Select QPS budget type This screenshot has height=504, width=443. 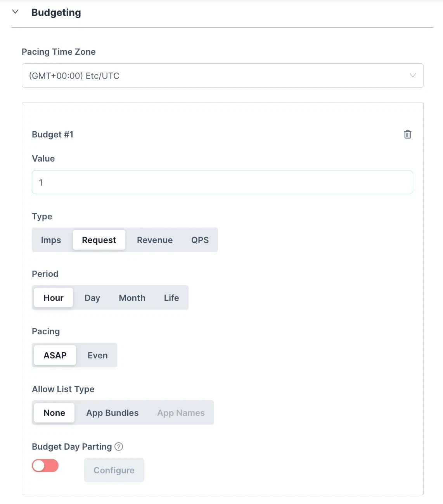[200, 240]
